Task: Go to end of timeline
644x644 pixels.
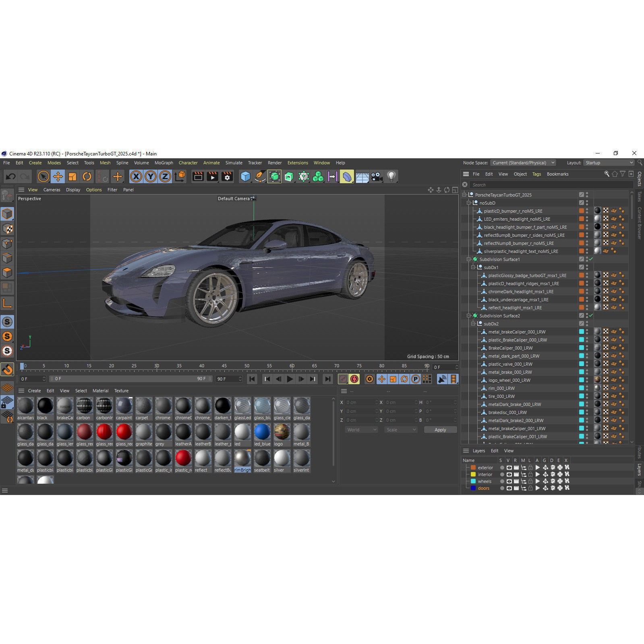Action: pyautogui.click(x=328, y=379)
